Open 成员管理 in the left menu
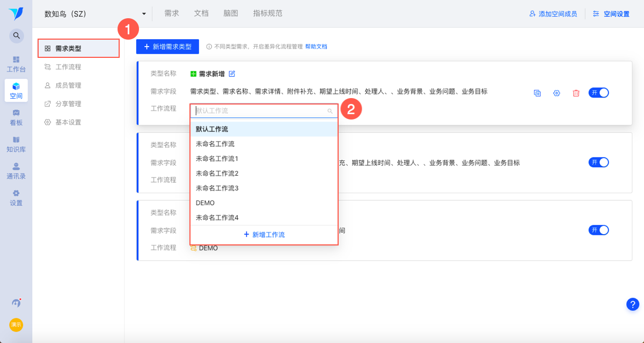The width and height of the screenshot is (644, 343). pyautogui.click(x=68, y=85)
